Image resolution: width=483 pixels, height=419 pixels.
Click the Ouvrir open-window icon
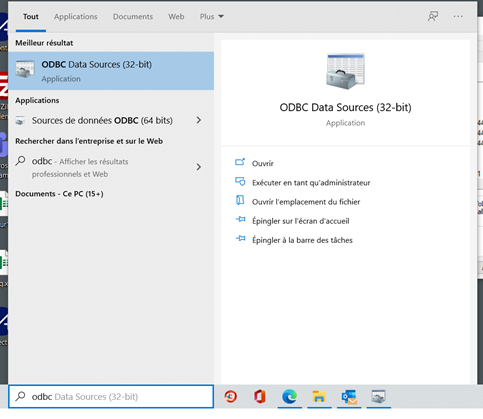tap(240, 162)
